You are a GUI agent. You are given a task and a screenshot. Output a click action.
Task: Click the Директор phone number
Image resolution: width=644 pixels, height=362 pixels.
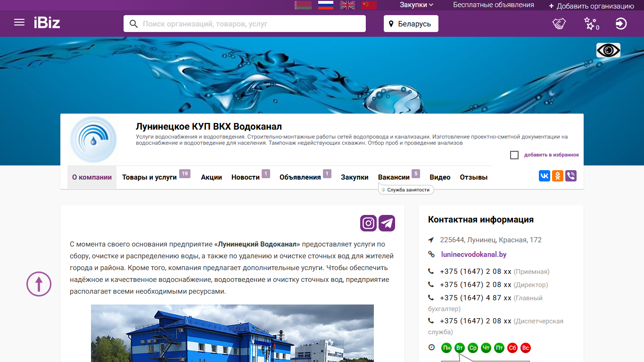476,285
